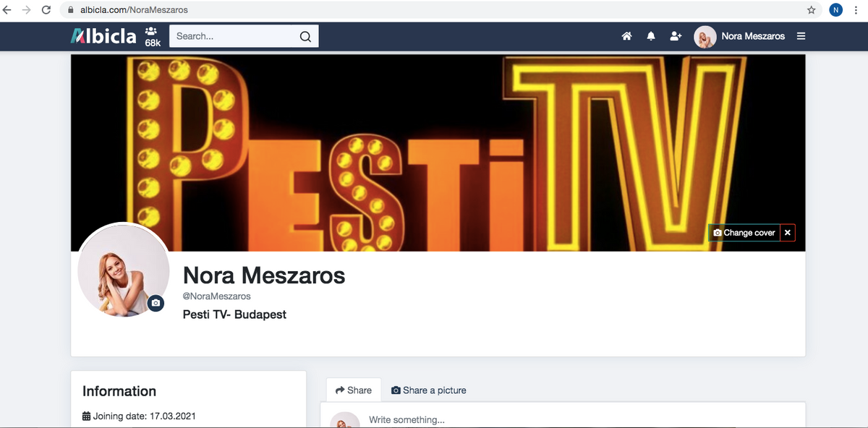Screen dimensions: 868x428
Task: Open the hamburger menu
Action: (x=801, y=36)
